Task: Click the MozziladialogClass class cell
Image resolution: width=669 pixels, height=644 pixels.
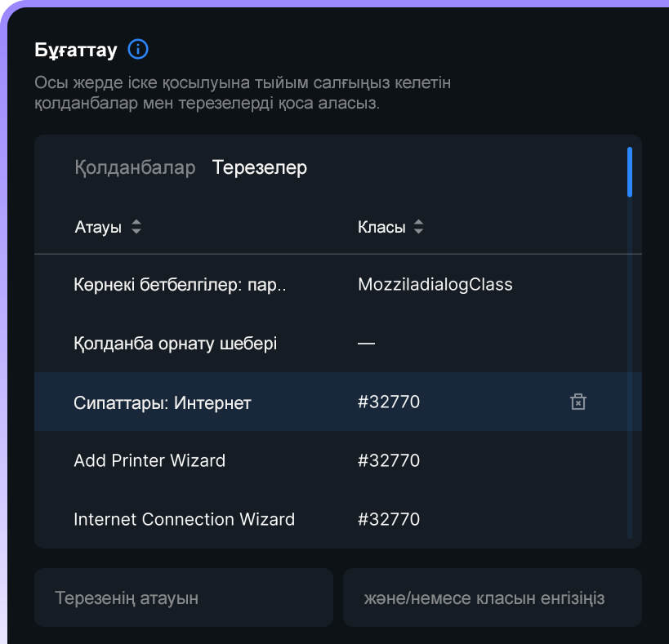Action: pyautogui.click(x=435, y=284)
